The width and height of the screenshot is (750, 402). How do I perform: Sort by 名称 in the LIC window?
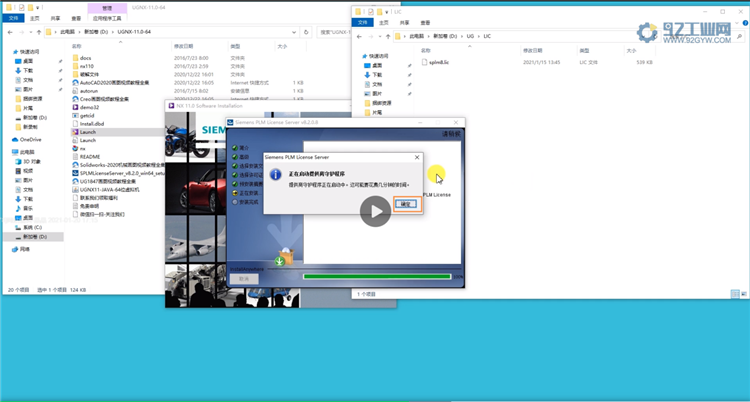[x=426, y=50]
